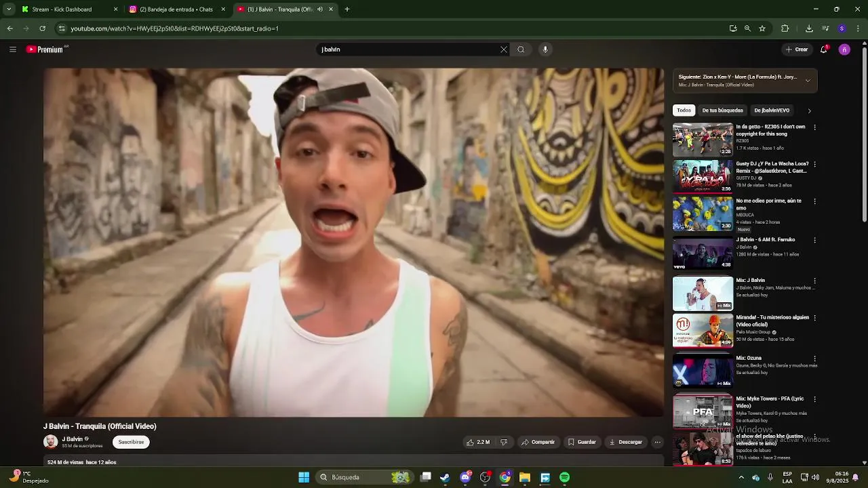Open the J Balvin 6 AM thumbnail
The width and height of the screenshot is (868, 488).
[703, 252]
